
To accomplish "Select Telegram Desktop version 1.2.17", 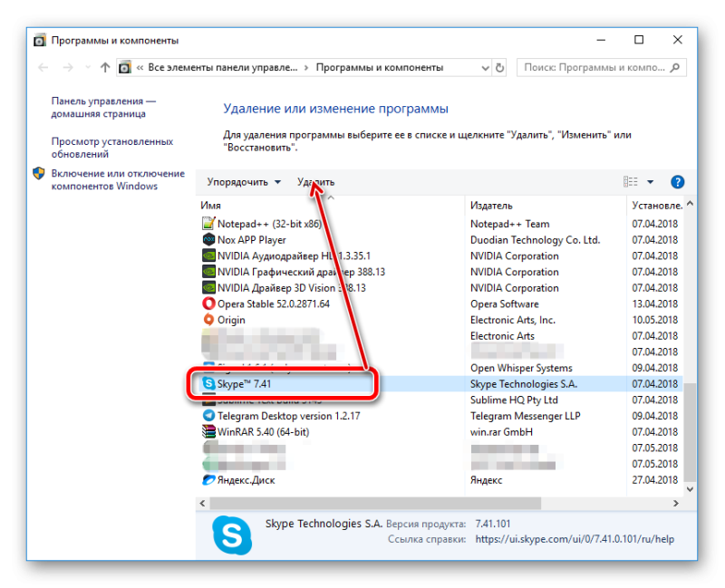I will click(x=440, y=416).
